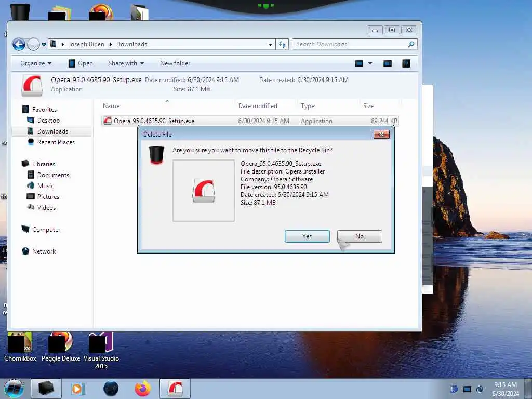Click Downloads in the address path
532x399 pixels.
point(131,44)
